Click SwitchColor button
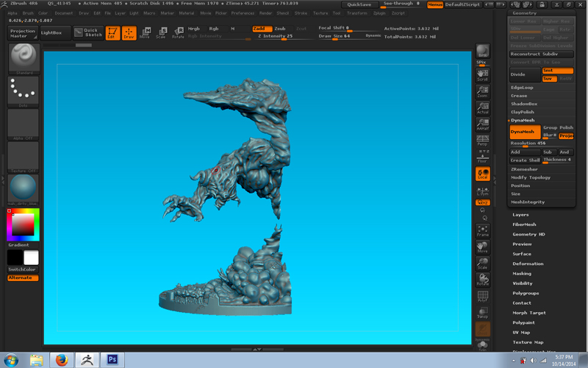 (x=24, y=269)
